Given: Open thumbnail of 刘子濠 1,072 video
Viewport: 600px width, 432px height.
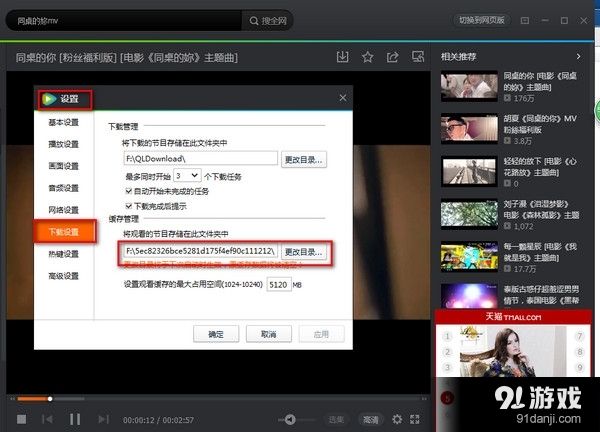Looking at the screenshot, I should 469,214.
